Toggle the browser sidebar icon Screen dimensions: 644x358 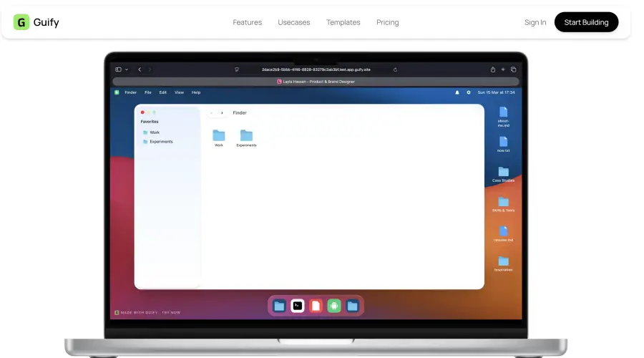point(118,69)
